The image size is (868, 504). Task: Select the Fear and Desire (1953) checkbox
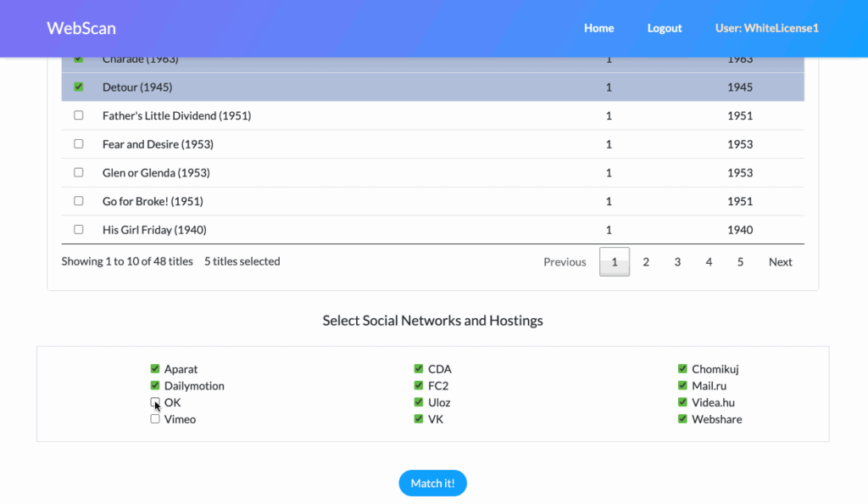pos(79,144)
